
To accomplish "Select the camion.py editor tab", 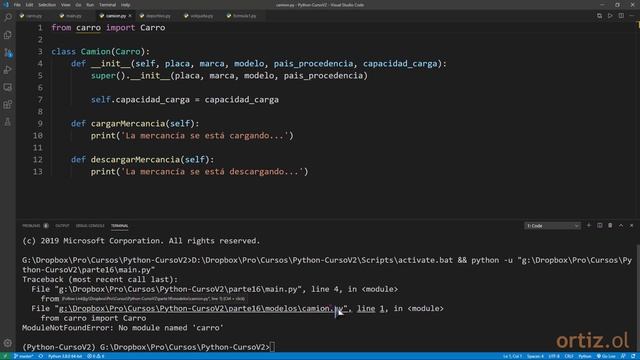I will click(x=115, y=16).
